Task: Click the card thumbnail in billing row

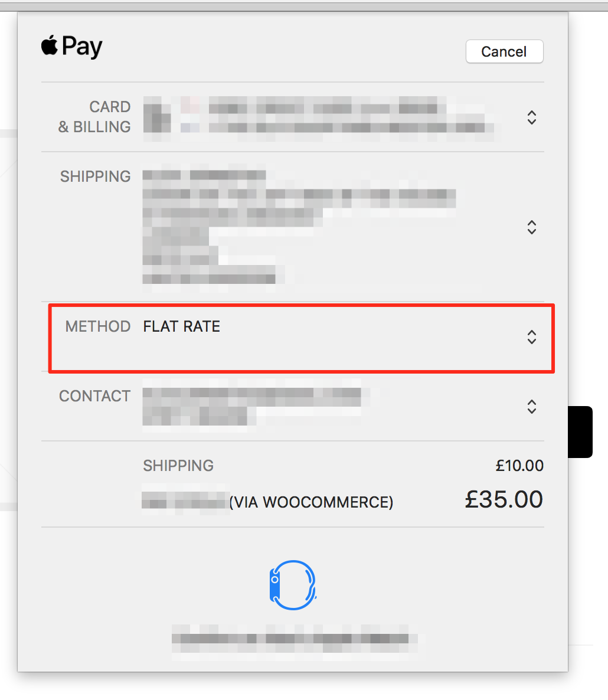Action: 156,117
